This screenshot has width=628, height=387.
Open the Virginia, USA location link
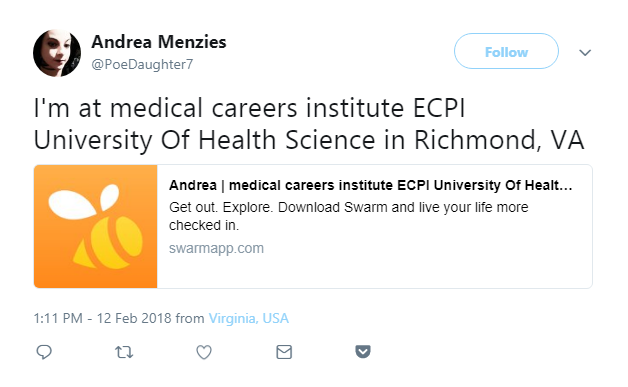[249, 318]
